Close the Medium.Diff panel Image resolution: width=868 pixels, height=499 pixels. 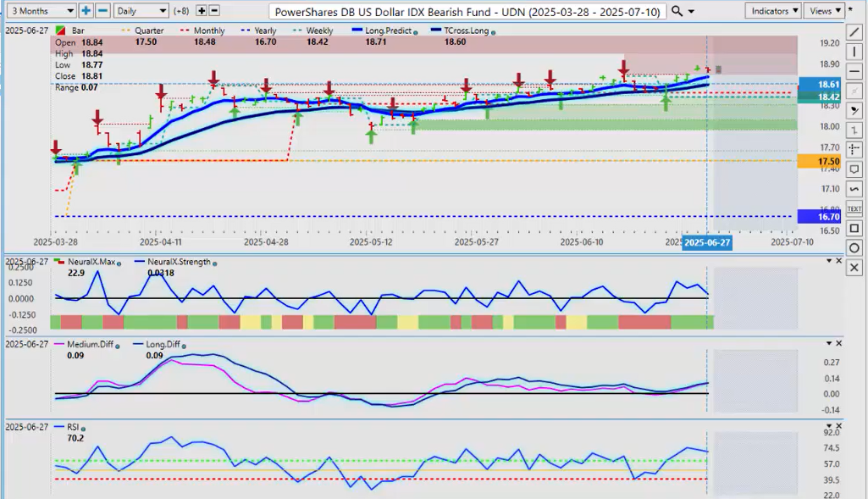tap(839, 343)
